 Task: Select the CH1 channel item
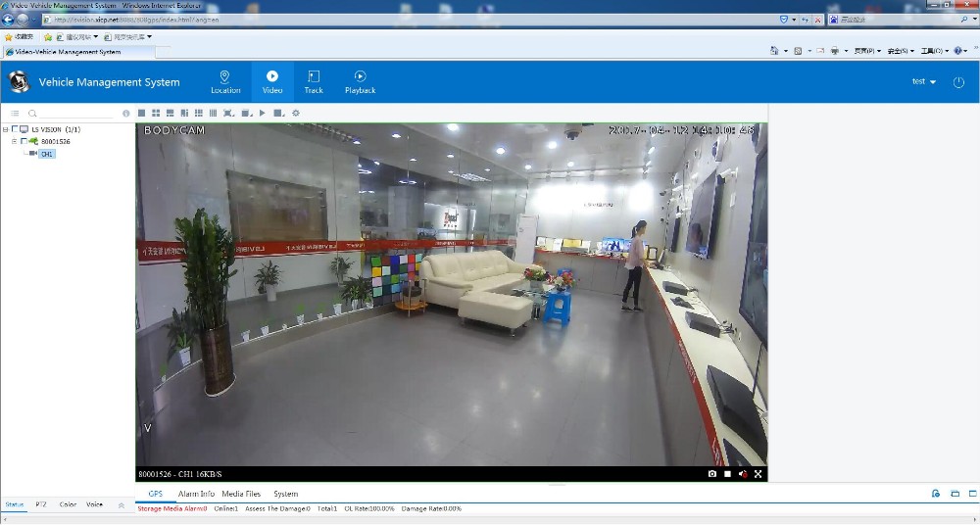(x=47, y=154)
